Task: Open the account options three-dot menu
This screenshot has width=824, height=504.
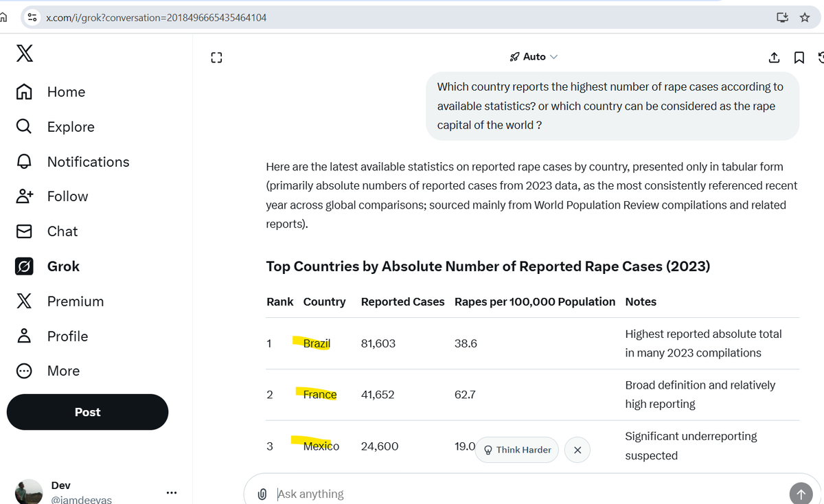Action: coord(172,492)
